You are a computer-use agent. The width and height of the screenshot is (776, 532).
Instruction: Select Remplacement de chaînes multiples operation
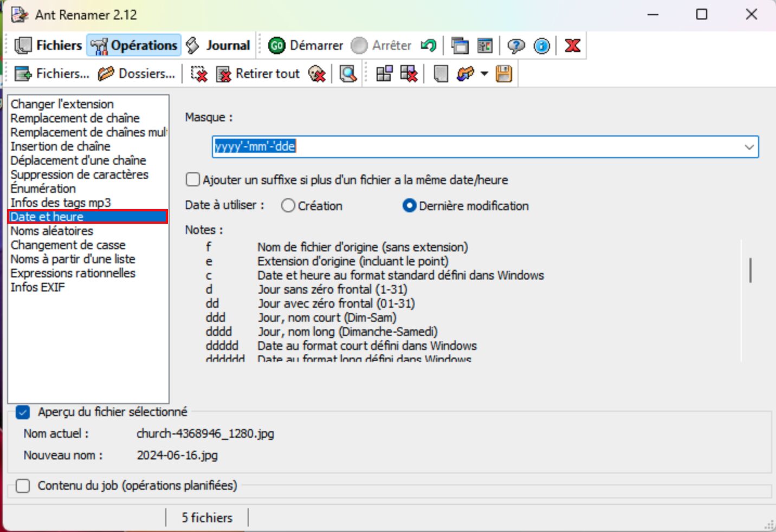click(x=88, y=132)
